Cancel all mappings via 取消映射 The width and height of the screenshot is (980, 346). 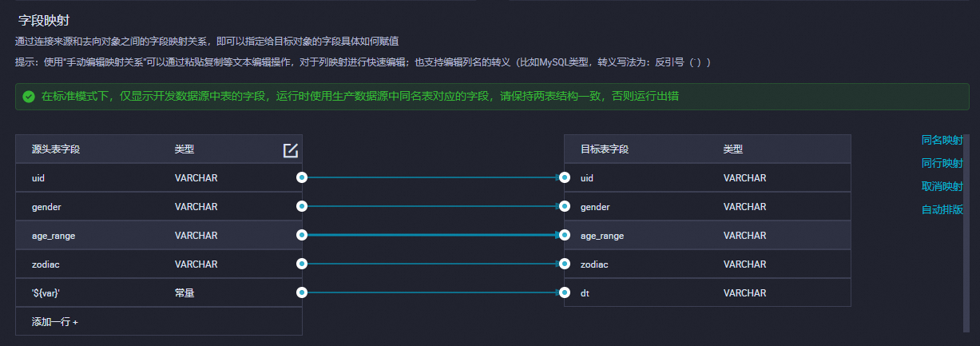point(942,186)
